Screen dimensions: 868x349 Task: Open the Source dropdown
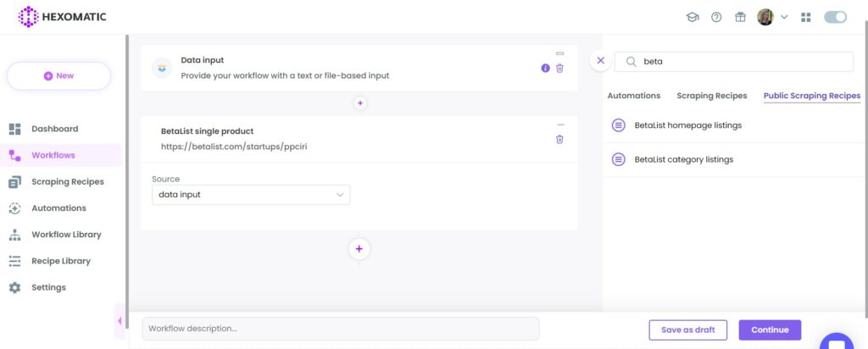pyautogui.click(x=251, y=195)
